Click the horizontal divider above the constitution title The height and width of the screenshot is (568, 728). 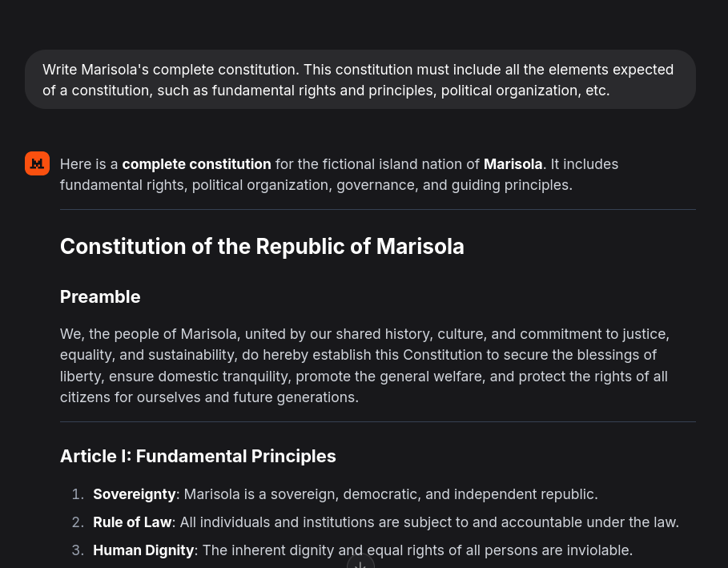378,209
